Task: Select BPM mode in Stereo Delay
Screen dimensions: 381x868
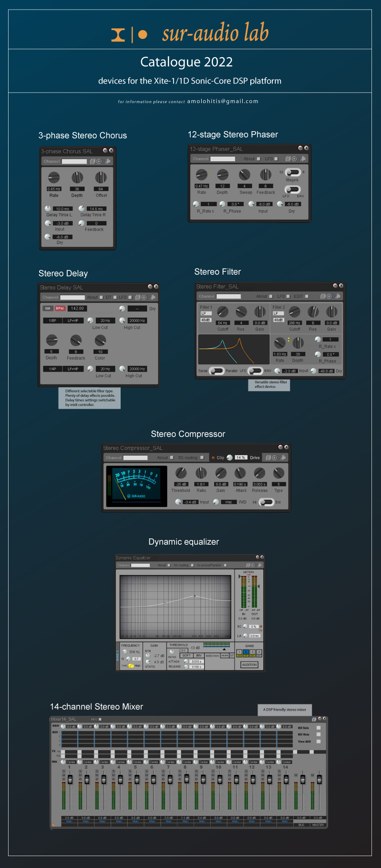Action: (x=60, y=309)
